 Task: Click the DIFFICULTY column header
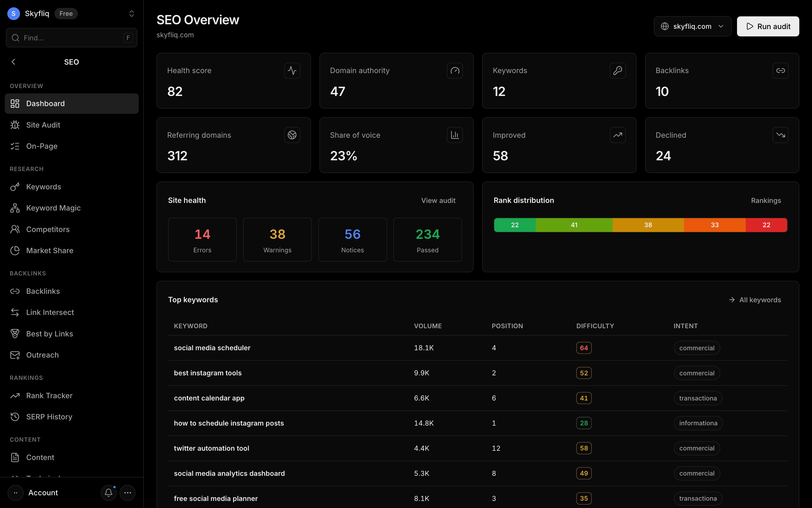(x=595, y=326)
